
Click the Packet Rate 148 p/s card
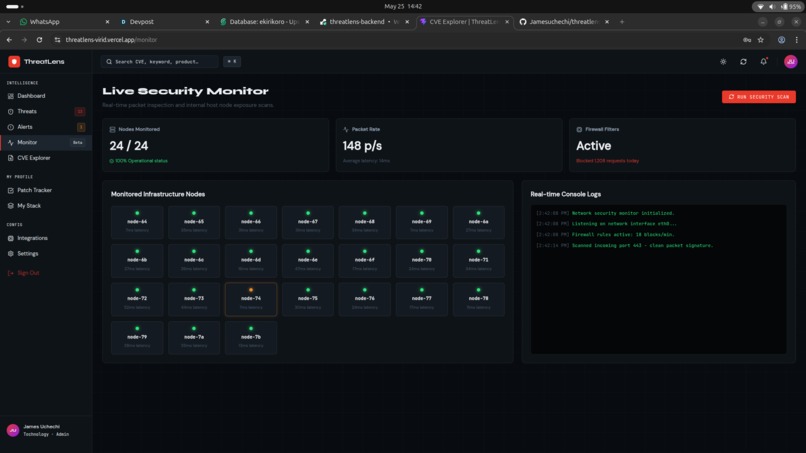[x=449, y=145]
